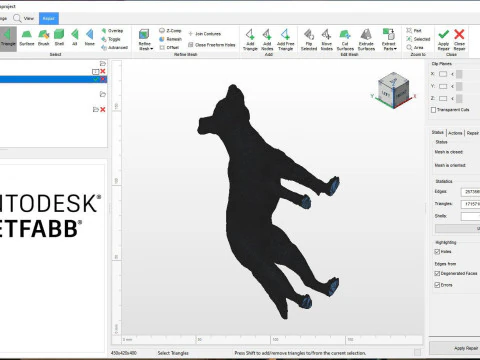
Task: Zoom to Selected
Action: (418, 39)
